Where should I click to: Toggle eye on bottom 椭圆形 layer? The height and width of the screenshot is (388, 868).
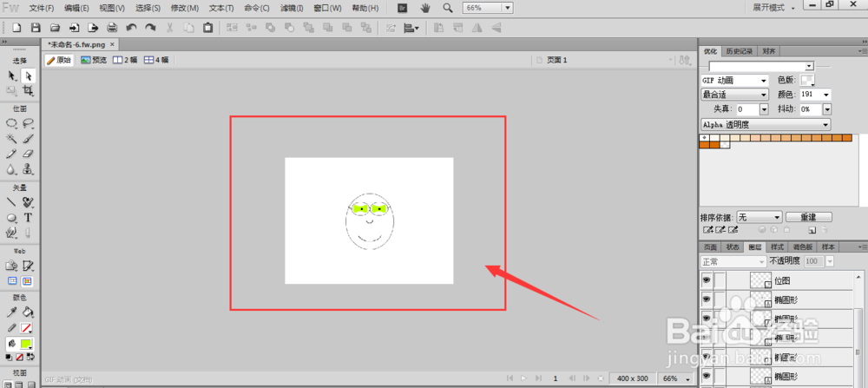[706, 377]
